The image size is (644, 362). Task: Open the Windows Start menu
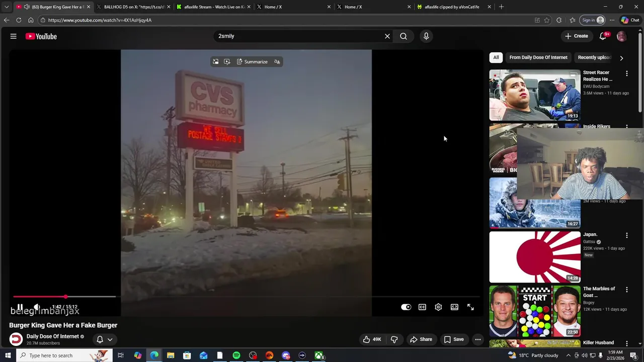(8, 355)
